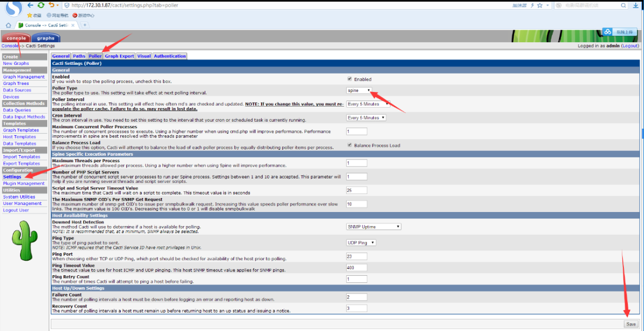Image resolution: width=644 pixels, height=331 pixels.
Task: Open Devices in sidebar
Action: pos(11,97)
